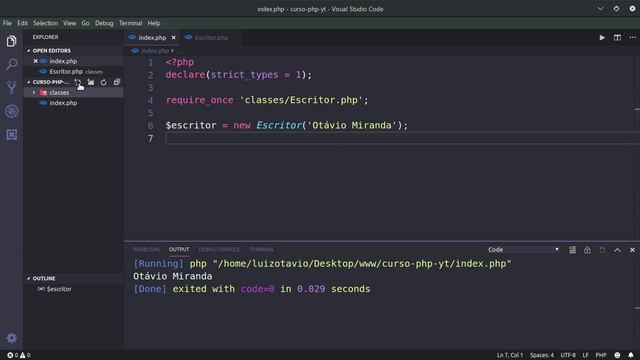The image size is (640, 360).
Task: Open breadcrumb index.php dropdown
Action: 155,51
